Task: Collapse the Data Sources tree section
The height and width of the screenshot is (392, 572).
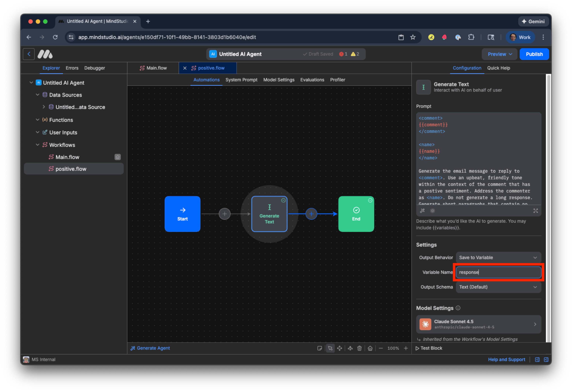Action: pos(37,95)
